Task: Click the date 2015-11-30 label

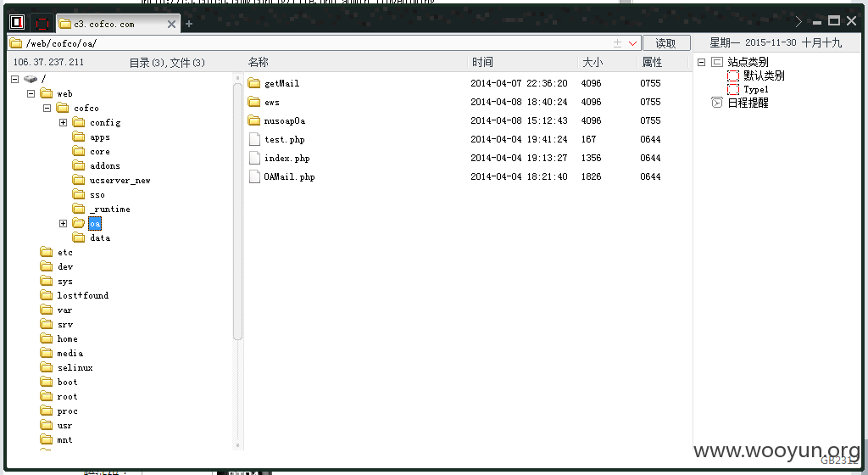Action: pyautogui.click(x=771, y=42)
